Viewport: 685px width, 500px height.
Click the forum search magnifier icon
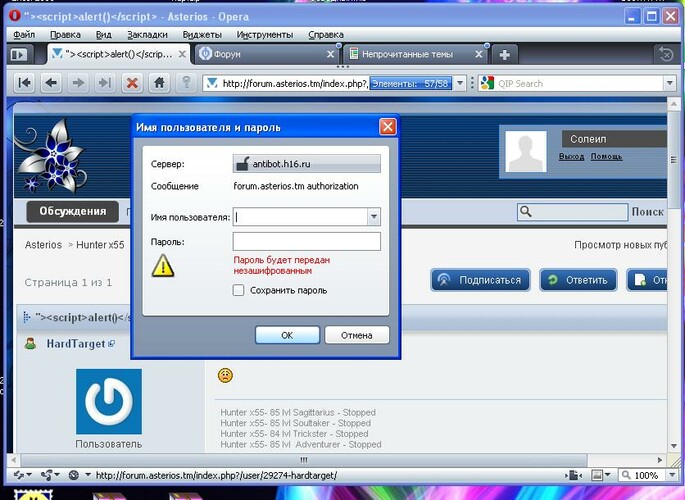point(526,212)
